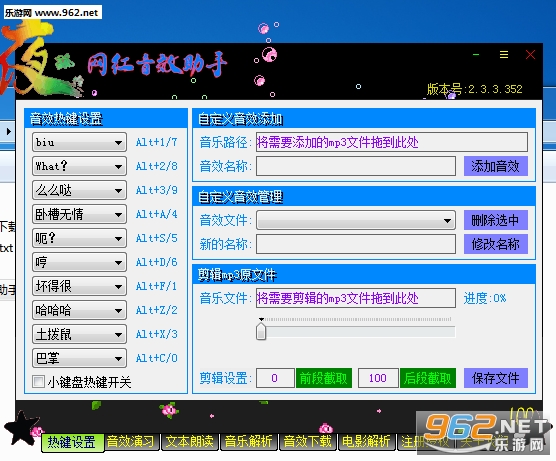Focus the 音效名称 input field
The width and height of the screenshot is (556, 461).
pyautogui.click(x=356, y=166)
